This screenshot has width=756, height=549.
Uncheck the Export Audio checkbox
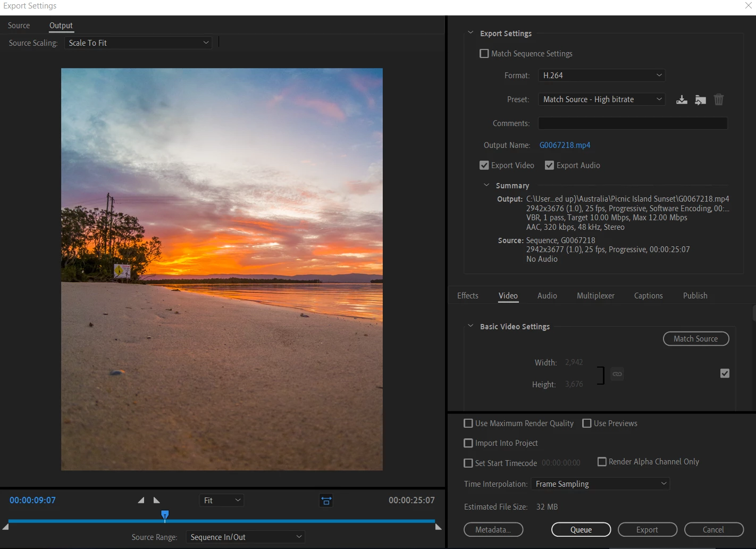tap(550, 165)
